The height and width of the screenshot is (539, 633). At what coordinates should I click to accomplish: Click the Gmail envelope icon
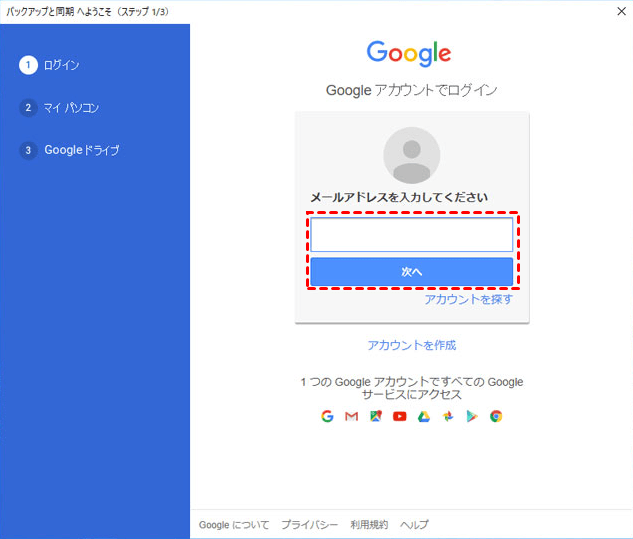(x=351, y=416)
